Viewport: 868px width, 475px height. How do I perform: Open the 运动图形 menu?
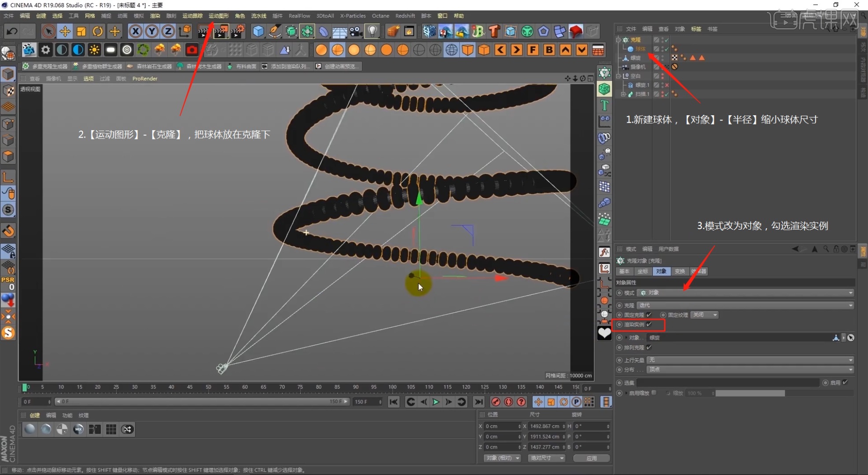(218, 16)
